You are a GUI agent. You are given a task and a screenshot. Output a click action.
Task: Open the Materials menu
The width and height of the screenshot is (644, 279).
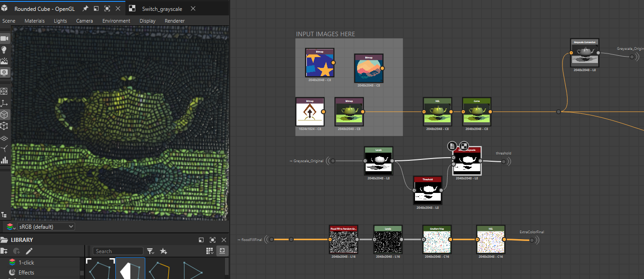pyautogui.click(x=34, y=21)
